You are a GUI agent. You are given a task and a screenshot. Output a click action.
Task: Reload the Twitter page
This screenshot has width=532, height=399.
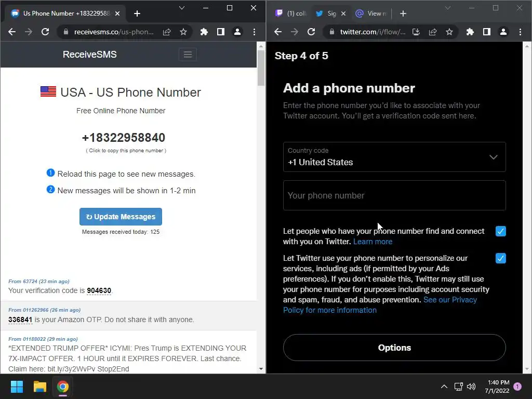tap(311, 32)
